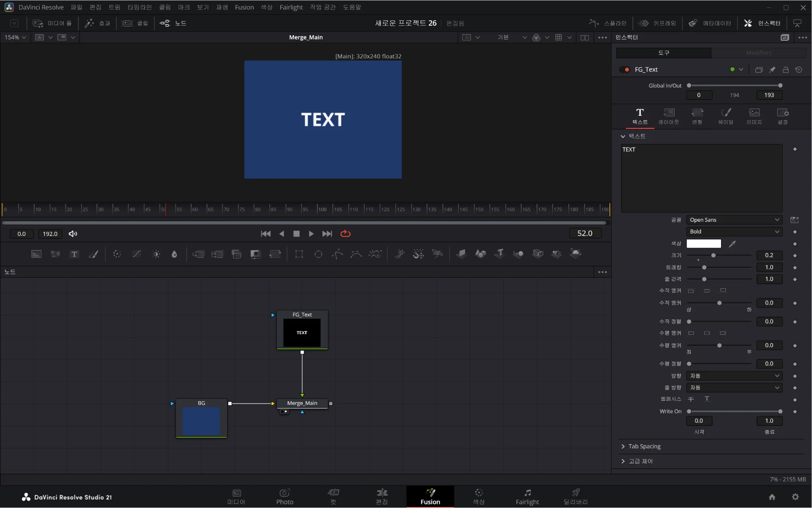Open the 154% viewer zoom dropdown
The image size is (812, 508).
pos(15,37)
